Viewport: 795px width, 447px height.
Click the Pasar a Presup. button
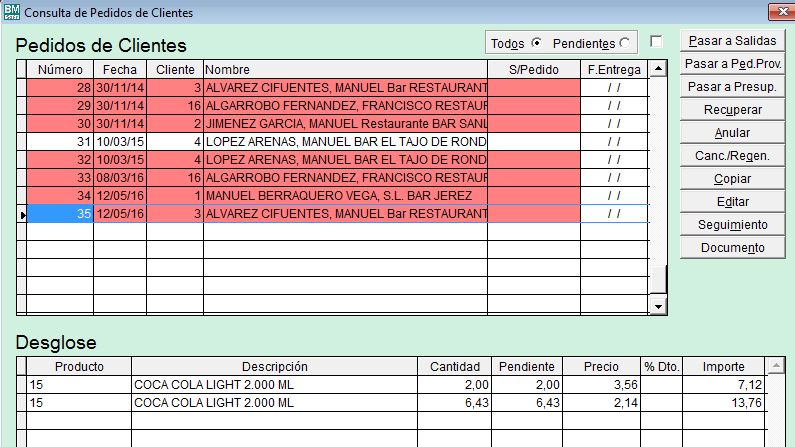(x=733, y=87)
